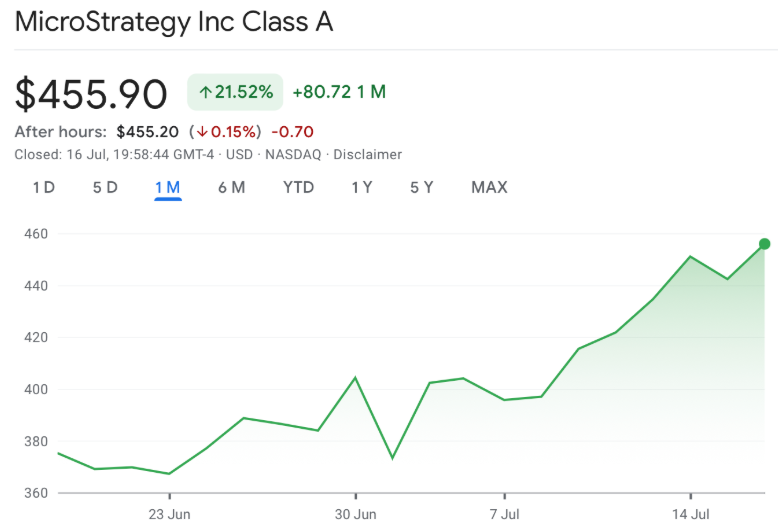
Task: Click the $455.90 current price
Action: coord(91,93)
